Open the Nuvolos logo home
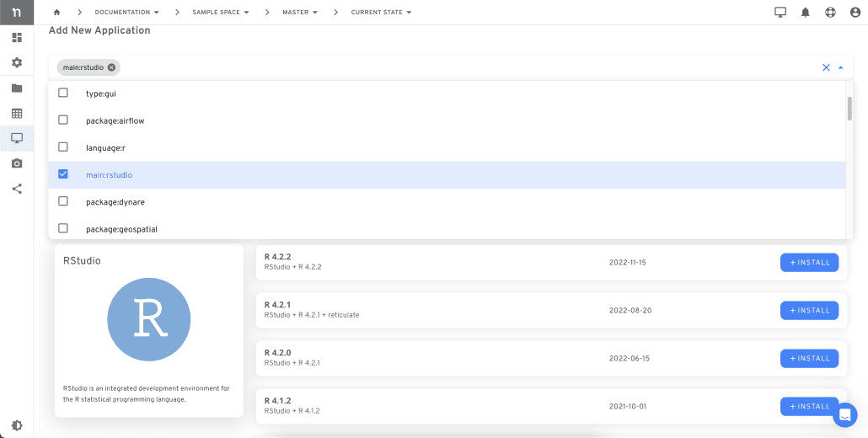This screenshot has height=438, width=868. (x=17, y=12)
